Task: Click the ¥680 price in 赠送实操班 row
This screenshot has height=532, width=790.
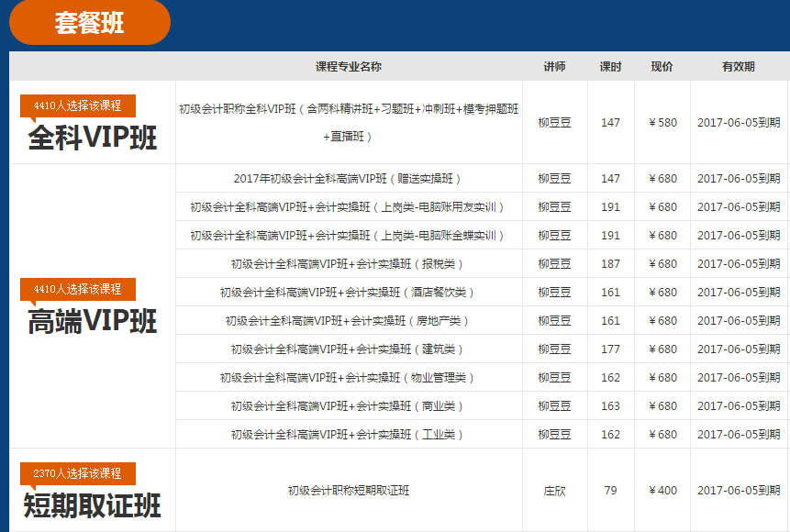Action: 662,178
